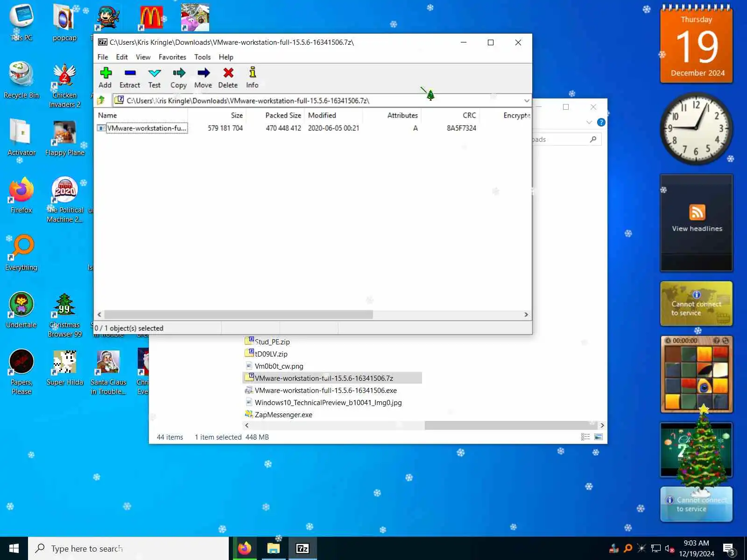The image size is (747, 560).
Task: Run the Test tool on the archive
Action: 155,77
